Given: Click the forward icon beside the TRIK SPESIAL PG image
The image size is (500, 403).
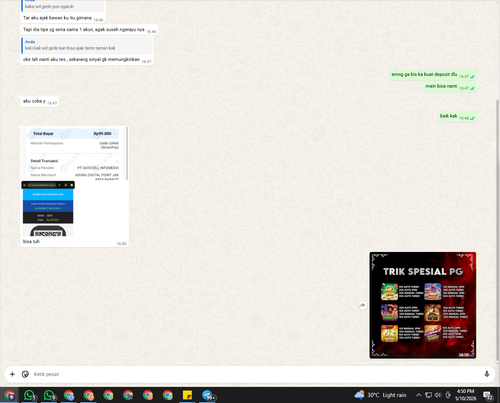Looking at the screenshot, I should click(x=362, y=305).
